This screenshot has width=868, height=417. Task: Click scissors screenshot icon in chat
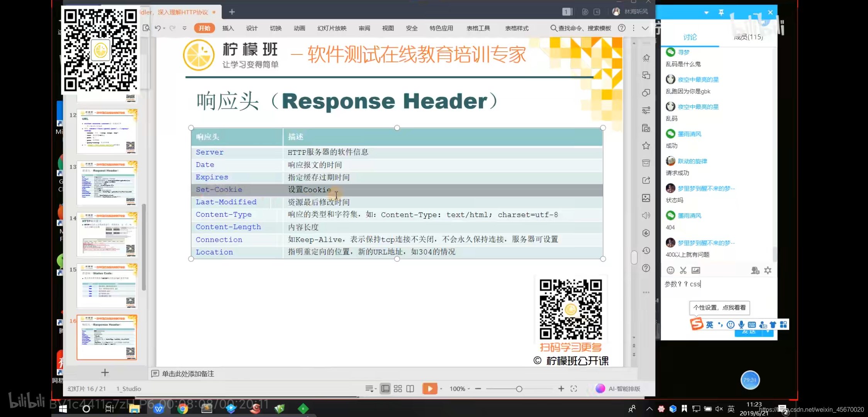pyautogui.click(x=683, y=270)
